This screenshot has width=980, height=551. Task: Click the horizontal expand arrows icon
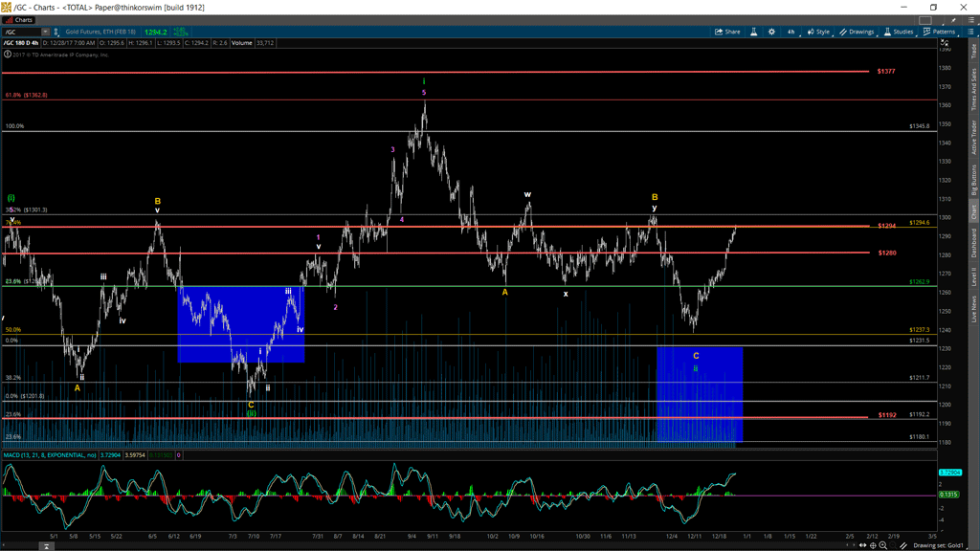861,545
